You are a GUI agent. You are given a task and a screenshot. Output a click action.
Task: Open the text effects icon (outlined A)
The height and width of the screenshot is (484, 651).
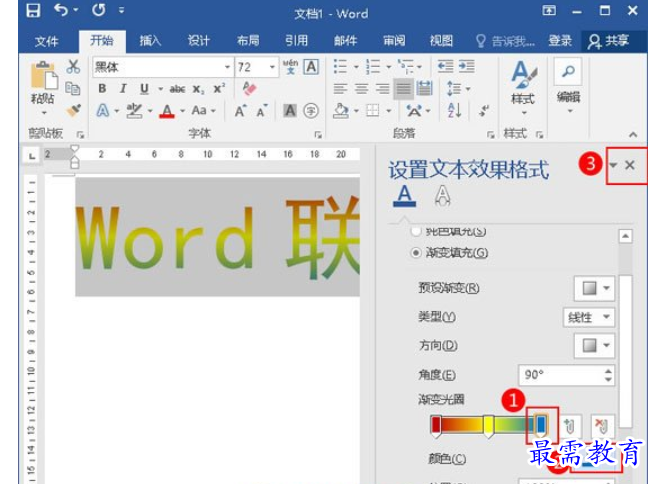coord(103,111)
